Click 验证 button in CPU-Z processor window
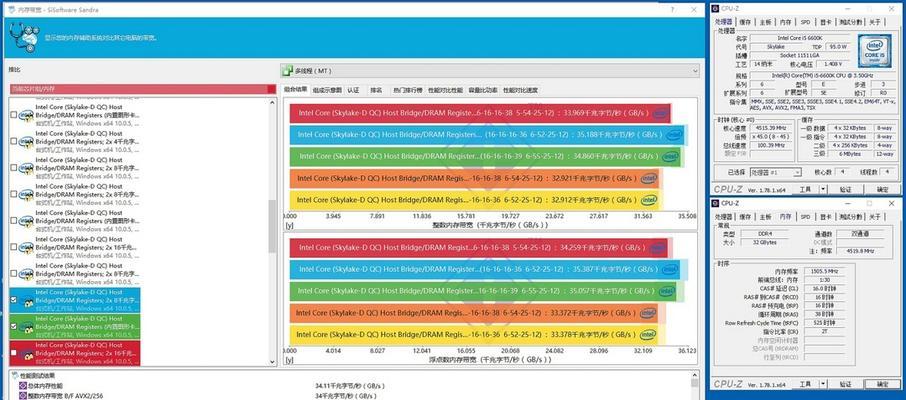Screen dimensions: 906x400 tap(845, 190)
